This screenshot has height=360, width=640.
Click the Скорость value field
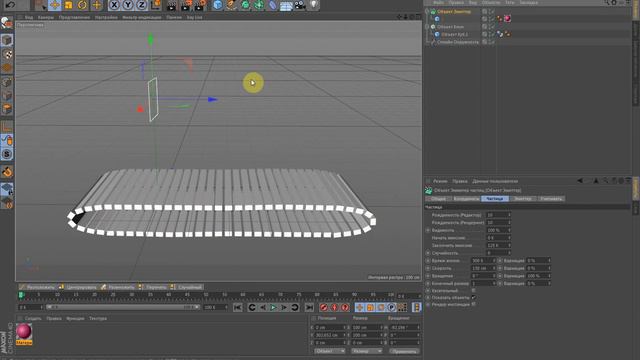(x=483, y=268)
